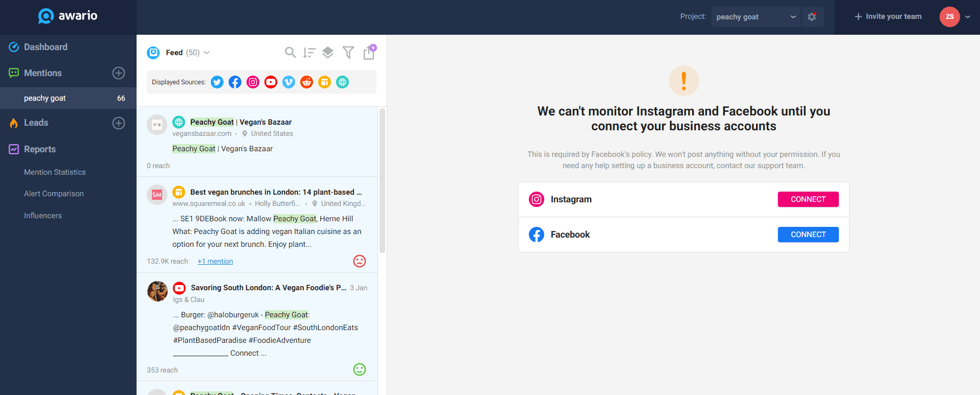Toggle Reddit source display
Viewport: 980px width, 395px height.
306,82
